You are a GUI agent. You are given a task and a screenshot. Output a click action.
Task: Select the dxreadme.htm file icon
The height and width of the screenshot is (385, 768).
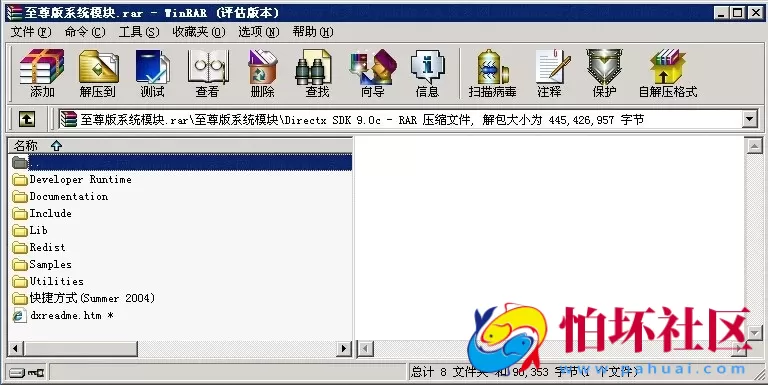[x=20, y=315]
